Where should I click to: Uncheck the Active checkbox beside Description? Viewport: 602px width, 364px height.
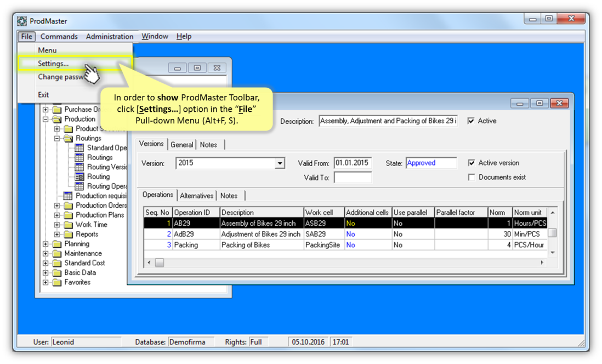(x=471, y=121)
